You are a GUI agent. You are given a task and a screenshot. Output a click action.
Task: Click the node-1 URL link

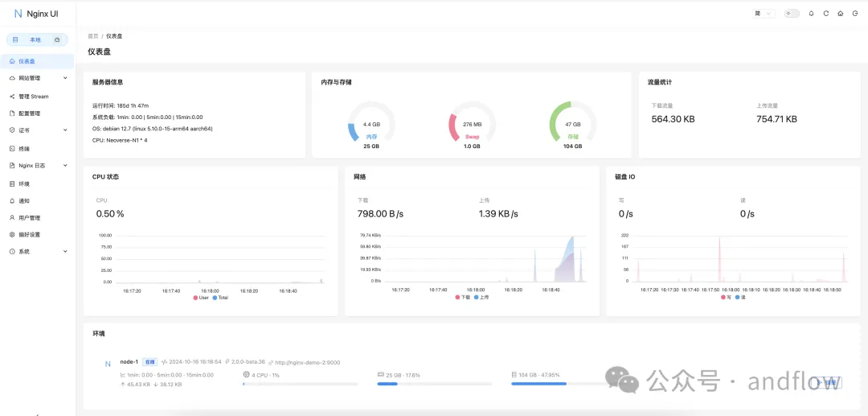307,363
